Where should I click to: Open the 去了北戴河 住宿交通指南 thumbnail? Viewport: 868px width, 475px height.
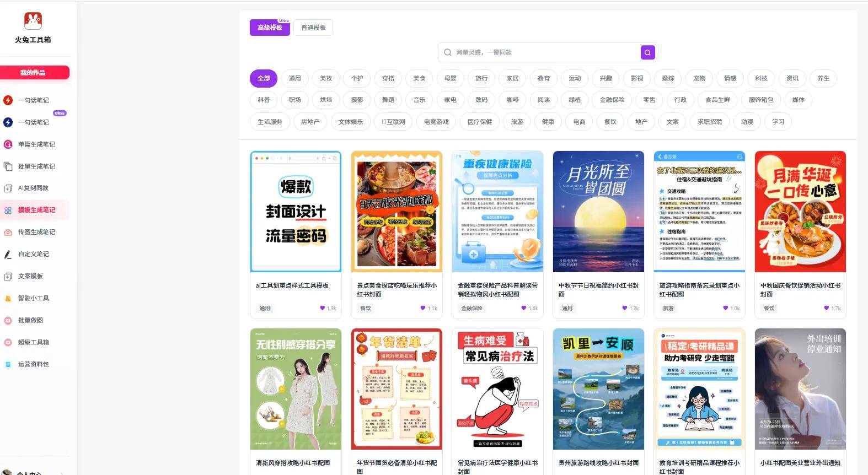pos(699,212)
